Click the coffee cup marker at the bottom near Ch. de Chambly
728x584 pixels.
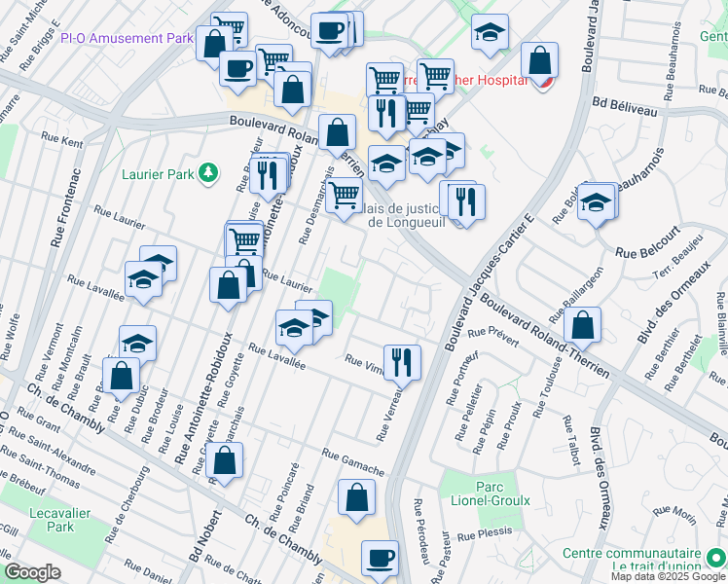(x=380, y=561)
